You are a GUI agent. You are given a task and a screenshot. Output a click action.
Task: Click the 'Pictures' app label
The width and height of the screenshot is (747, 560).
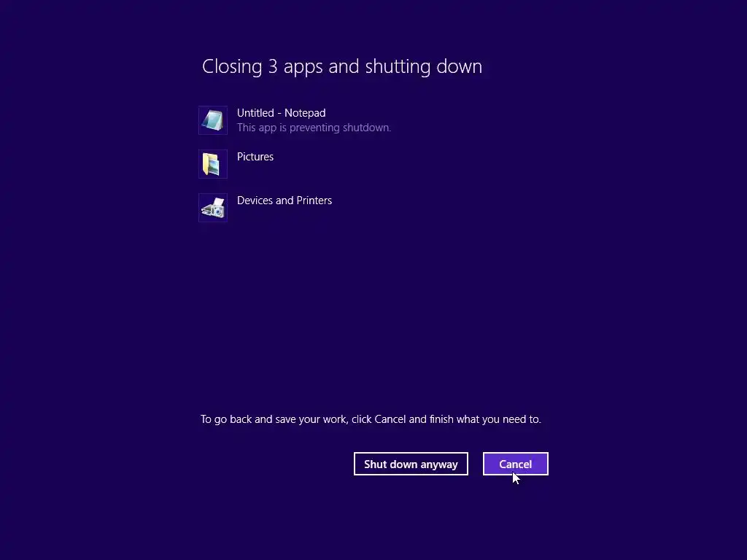[255, 157]
